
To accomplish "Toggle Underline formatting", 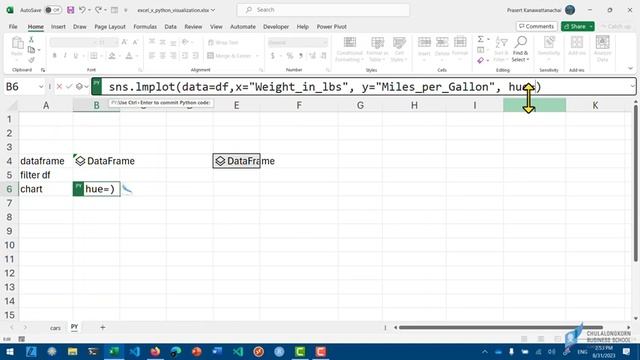I will tap(76, 56).
